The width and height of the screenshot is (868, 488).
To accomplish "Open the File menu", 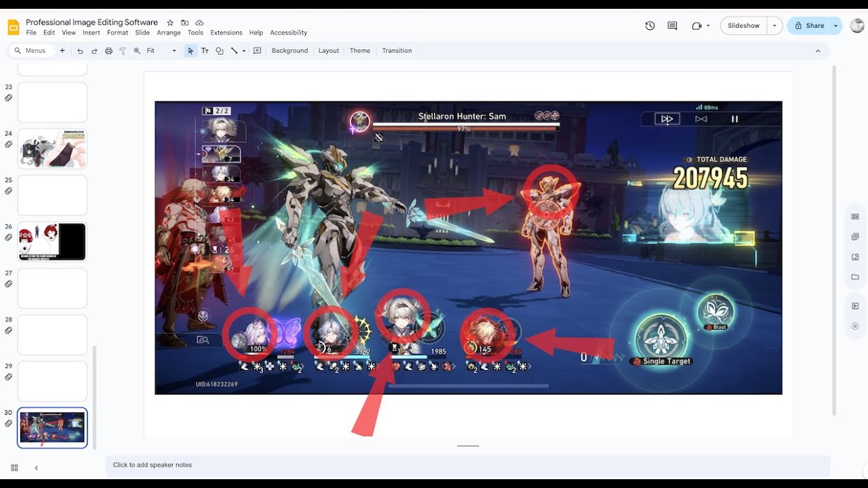I will pyautogui.click(x=31, y=33).
